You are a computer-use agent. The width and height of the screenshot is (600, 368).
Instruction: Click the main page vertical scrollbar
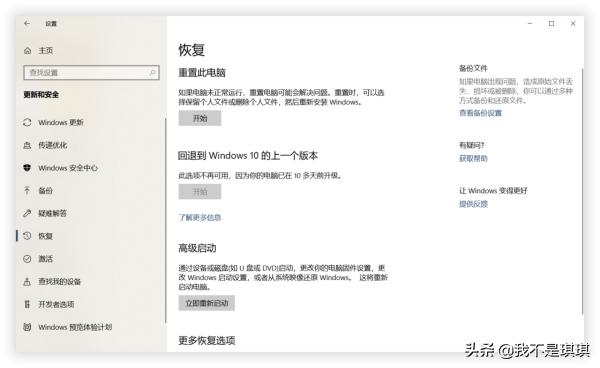coord(582,191)
